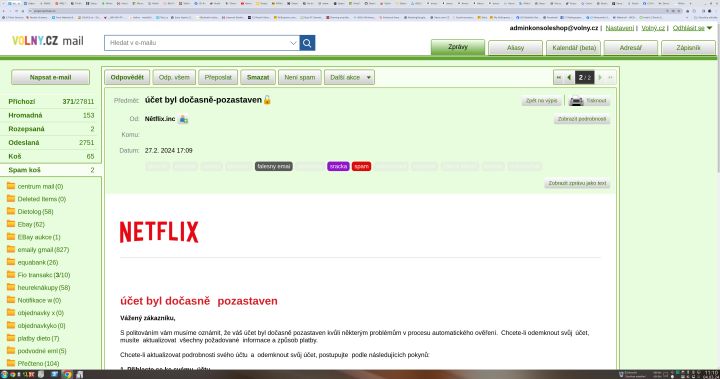Follow the Nastavení link
The image size is (720, 379).
[619, 28]
